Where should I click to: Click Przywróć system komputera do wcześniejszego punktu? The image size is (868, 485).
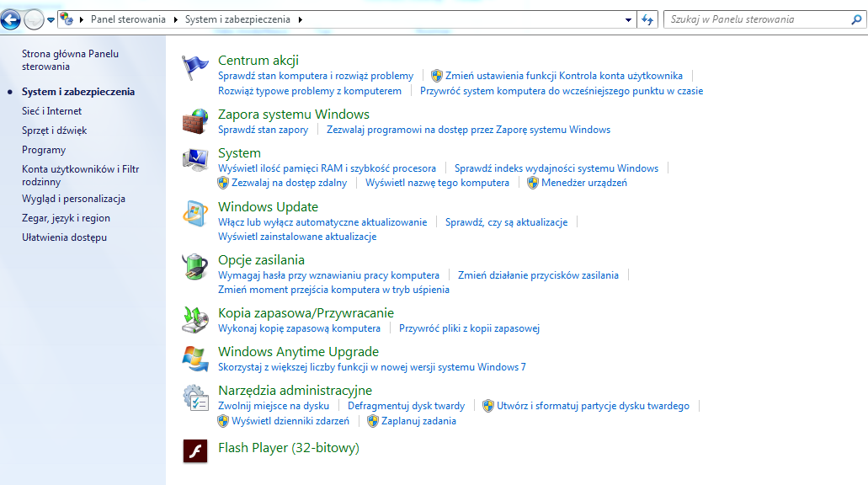pyautogui.click(x=562, y=91)
